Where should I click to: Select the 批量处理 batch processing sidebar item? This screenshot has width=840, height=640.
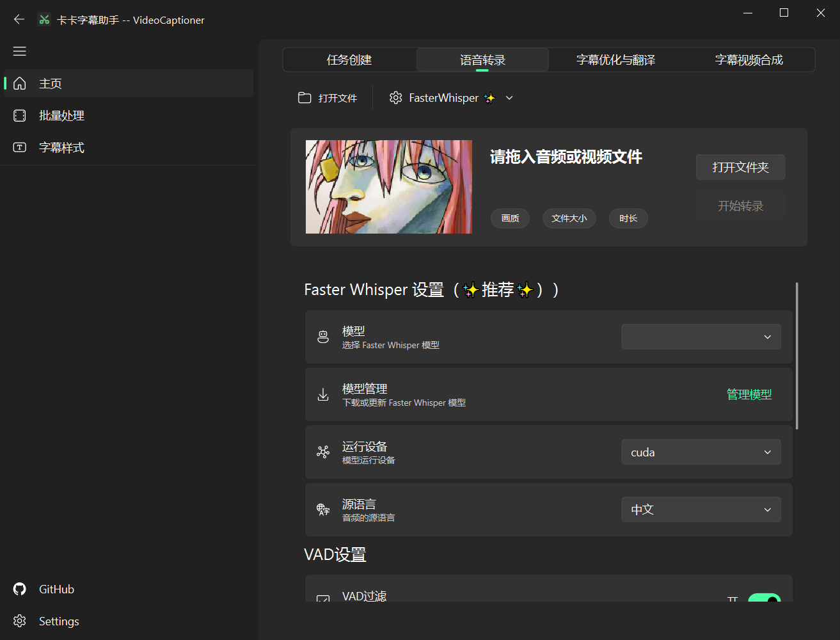coord(61,116)
